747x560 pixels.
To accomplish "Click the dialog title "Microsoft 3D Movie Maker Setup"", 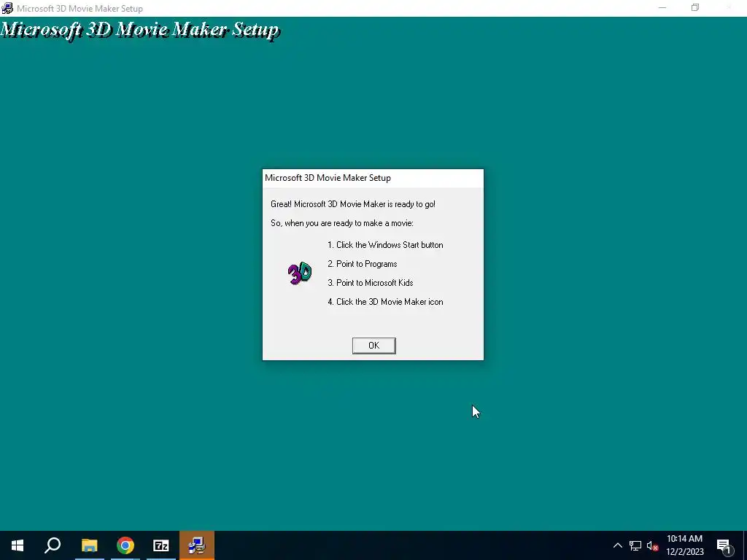I will (x=328, y=178).
